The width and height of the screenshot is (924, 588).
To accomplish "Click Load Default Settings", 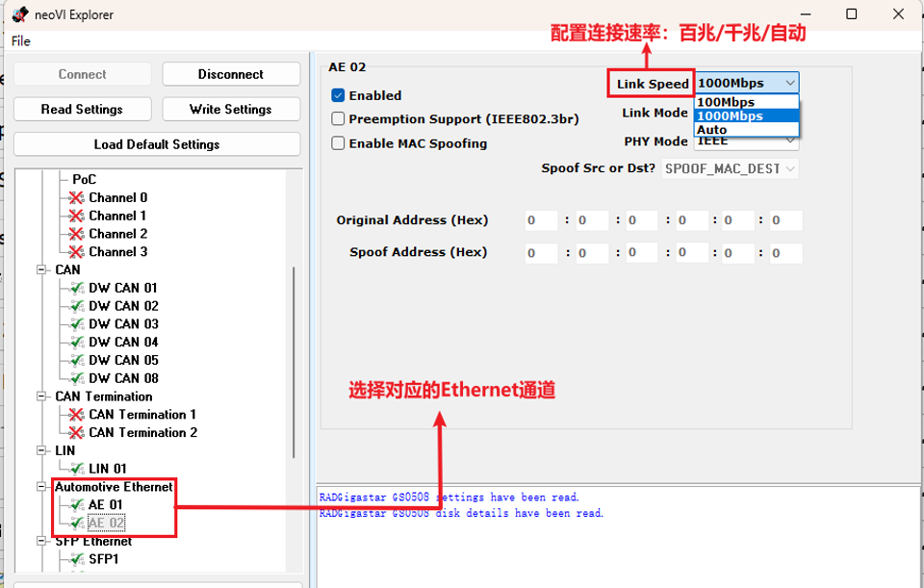I will (x=157, y=143).
